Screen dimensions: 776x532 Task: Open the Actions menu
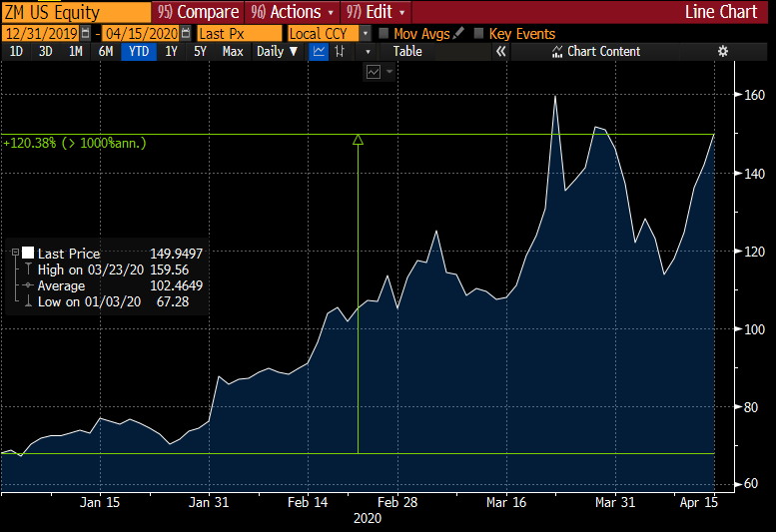coord(295,12)
